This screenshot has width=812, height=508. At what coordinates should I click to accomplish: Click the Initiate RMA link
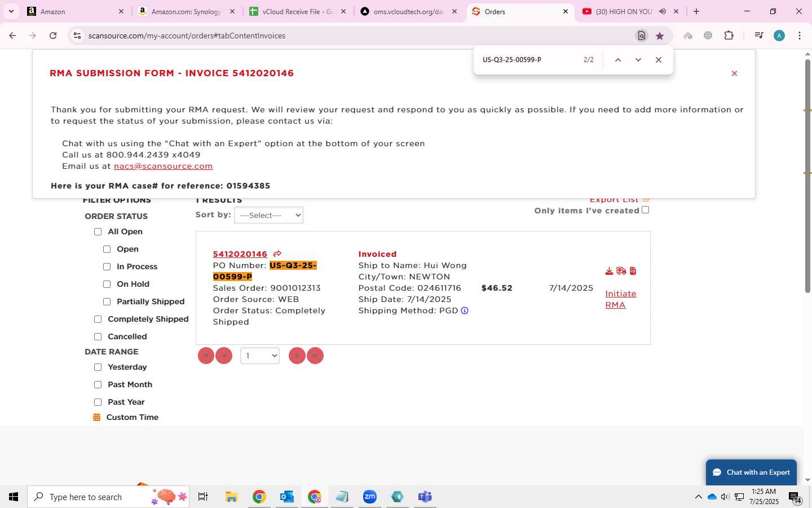(620, 299)
